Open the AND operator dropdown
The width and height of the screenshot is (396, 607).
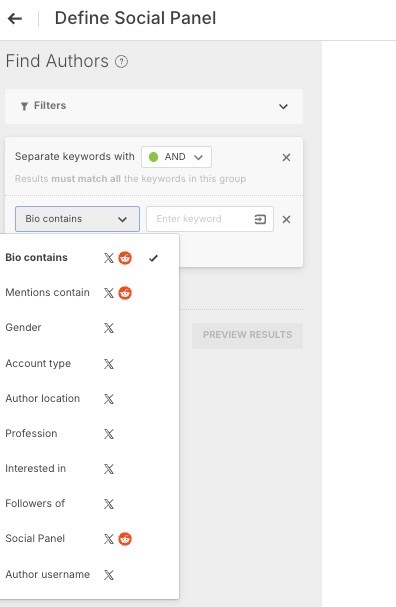[x=176, y=157]
